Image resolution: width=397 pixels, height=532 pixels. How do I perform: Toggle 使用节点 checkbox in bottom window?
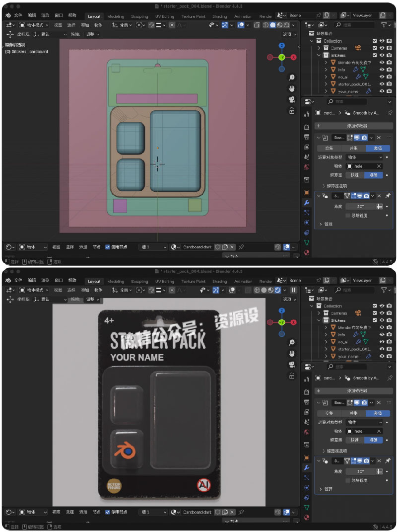coord(108,512)
